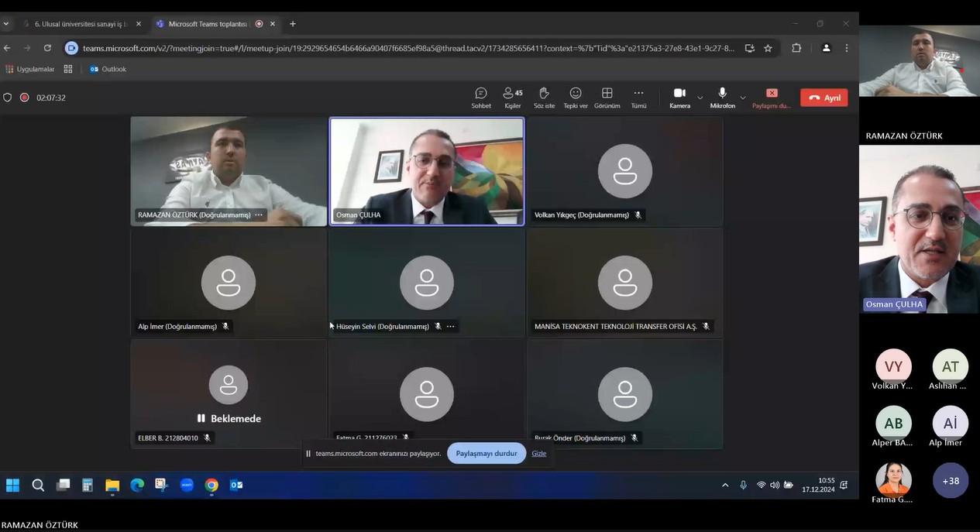Open Tepki ver reactions
Screen dimensions: 980x532
pos(575,98)
